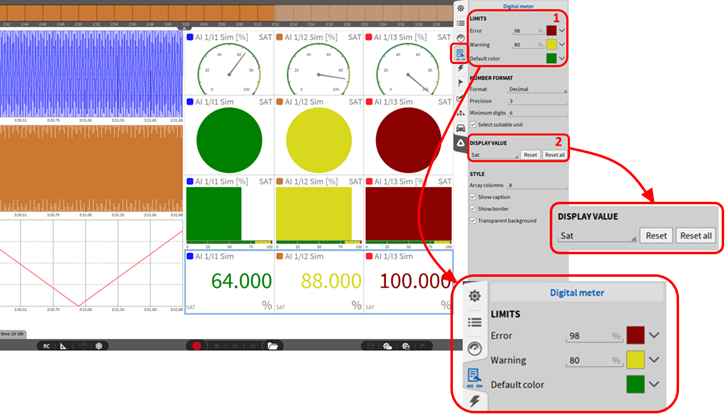This screenshot has height=417, width=726.
Task: Toggle the Show caption checkbox
Action: (x=473, y=197)
